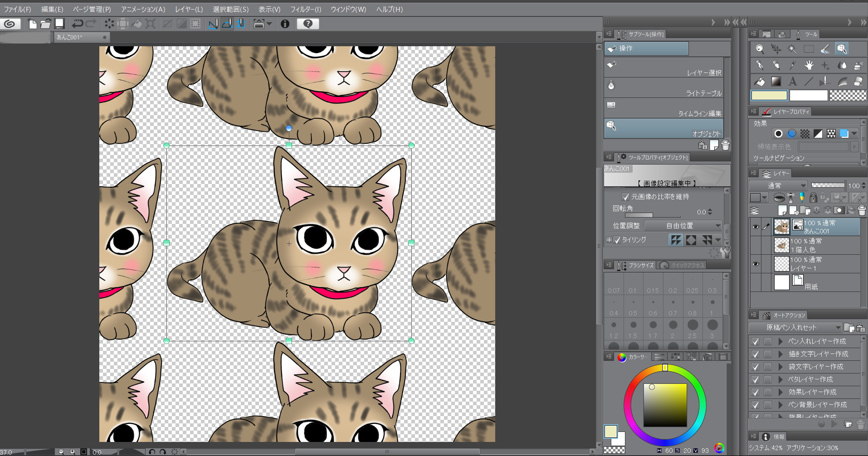Select the Text tool
The image size is (868, 456).
point(792,82)
